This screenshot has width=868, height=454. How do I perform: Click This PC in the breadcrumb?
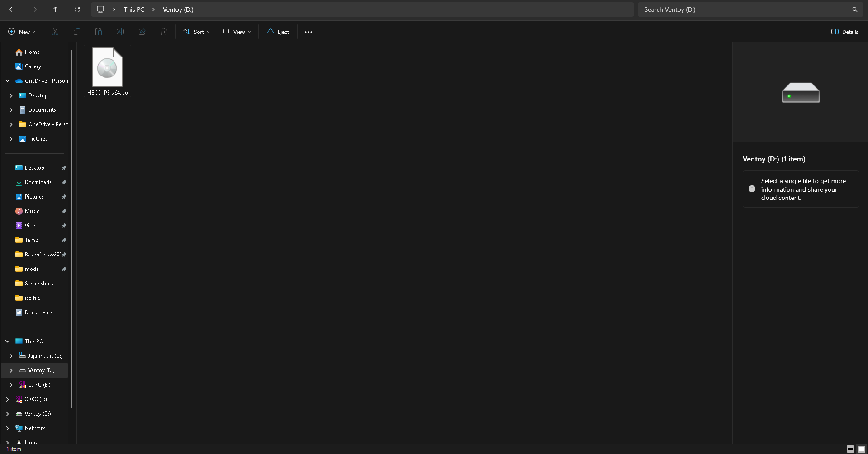click(x=134, y=9)
